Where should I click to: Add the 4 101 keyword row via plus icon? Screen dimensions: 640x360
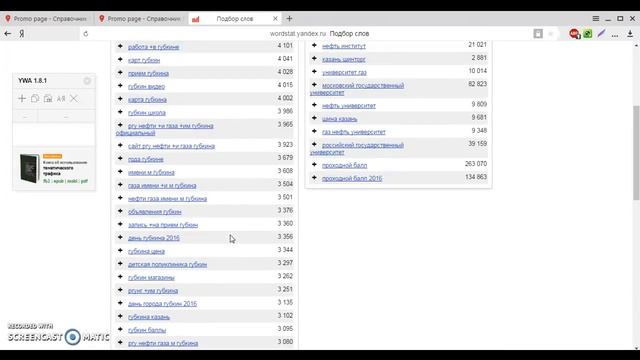click(x=120, y=46)
